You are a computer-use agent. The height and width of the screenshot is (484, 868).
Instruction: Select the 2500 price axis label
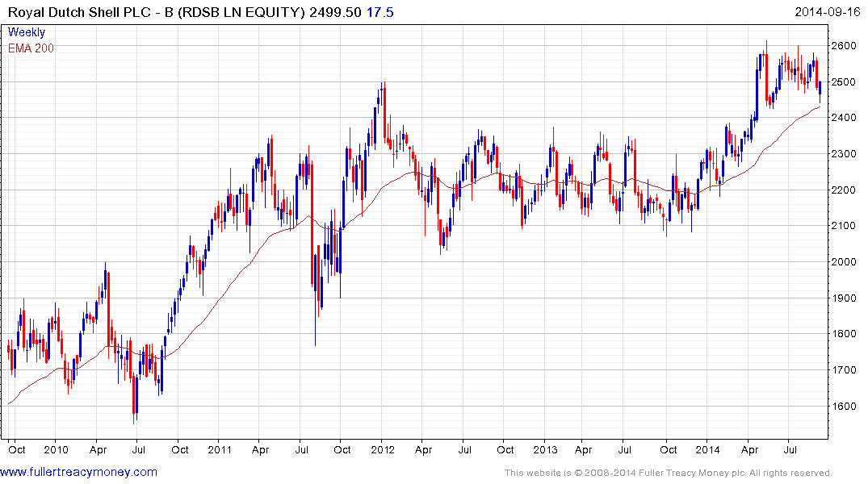click(844, 81)
